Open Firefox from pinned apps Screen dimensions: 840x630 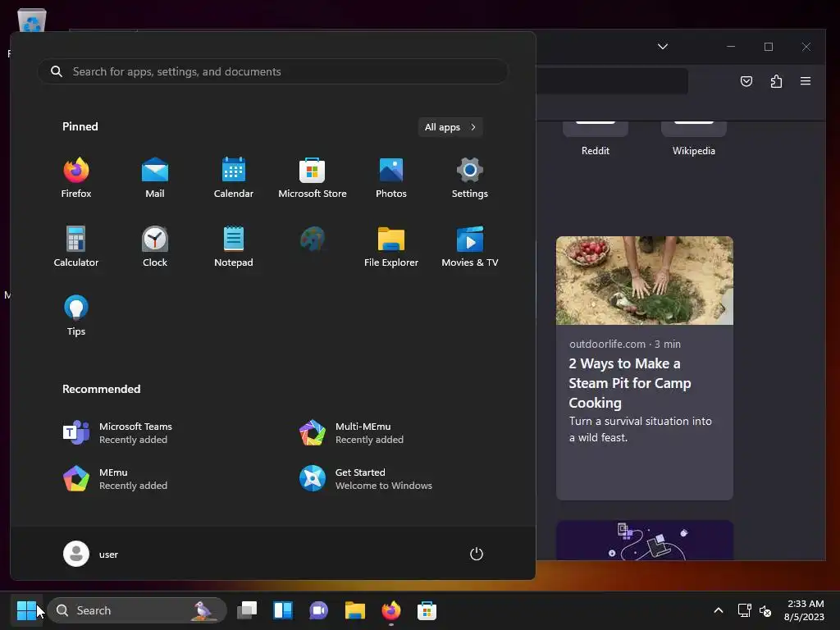click(76, 178)
